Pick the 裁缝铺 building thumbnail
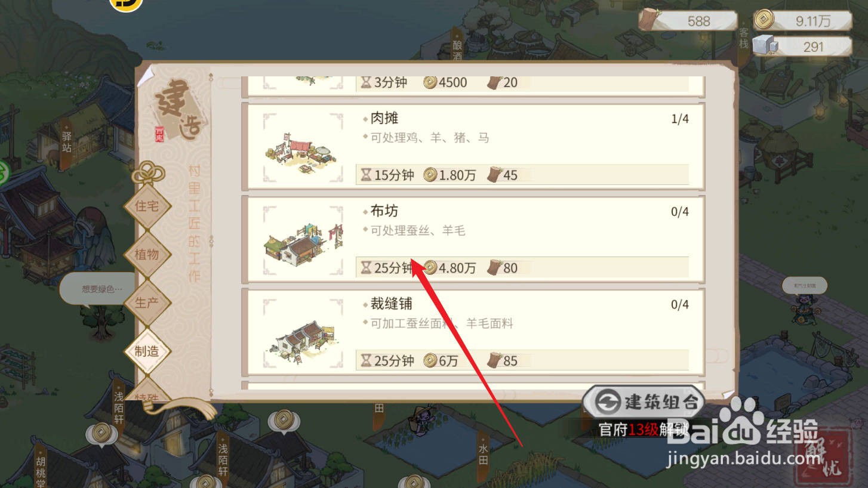 pos(303,333)
